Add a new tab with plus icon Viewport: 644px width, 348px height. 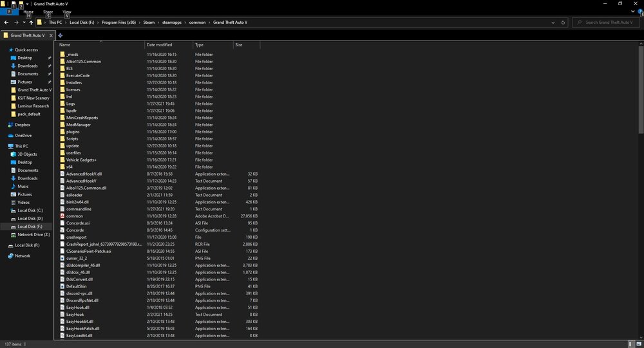[x=61, y=35]
